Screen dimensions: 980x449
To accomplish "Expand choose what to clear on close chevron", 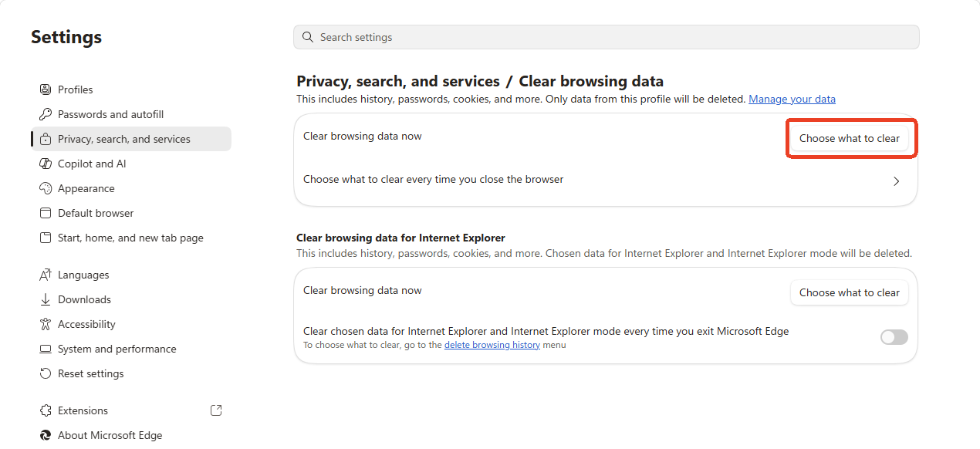I will coord(896,181).
